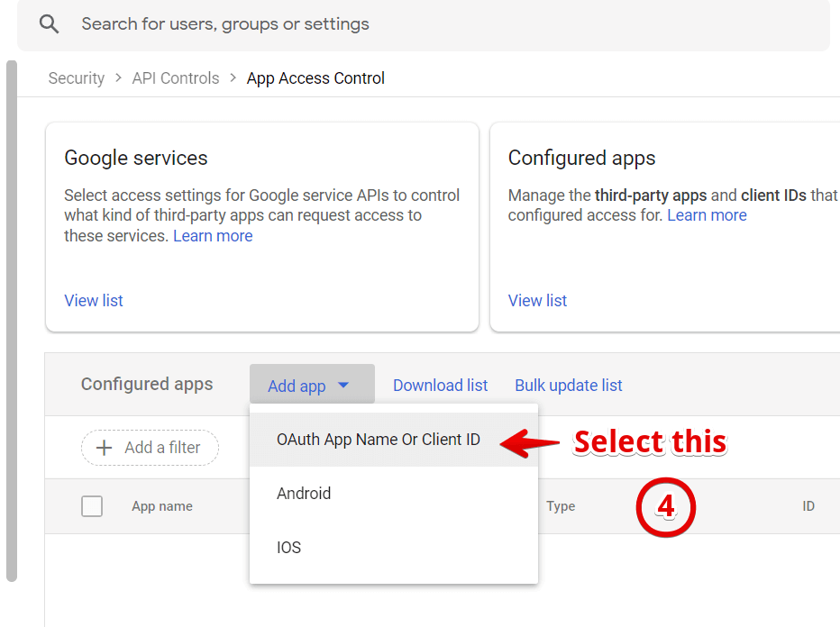Image resolution: width=840 pixels, height=627 pixels.
Task: Open View list under Google services
Action: click(x=94, y=301)
